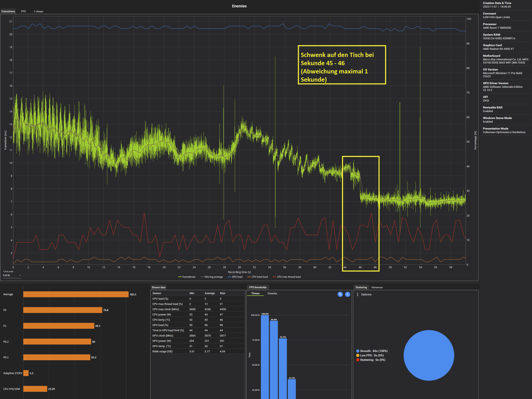Expand the Y-Axis scale dropdown arrow

[20, 275]
